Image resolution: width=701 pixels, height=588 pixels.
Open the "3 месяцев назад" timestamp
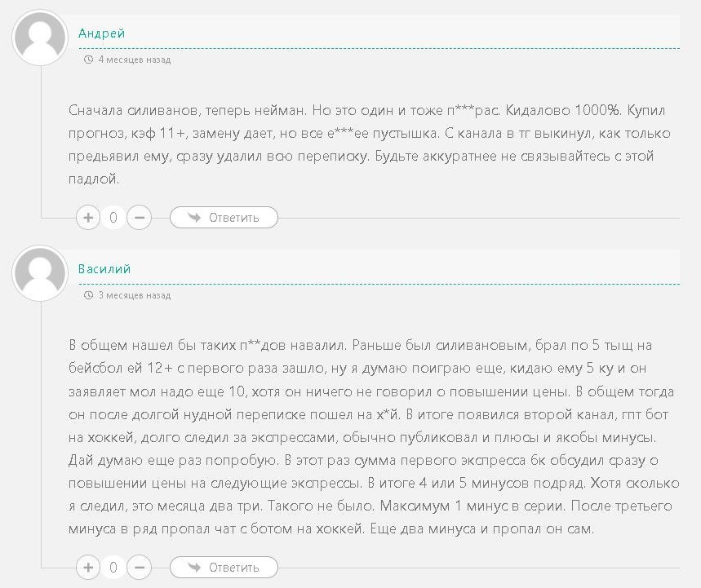pyautogui.click(x=134, y=295)
